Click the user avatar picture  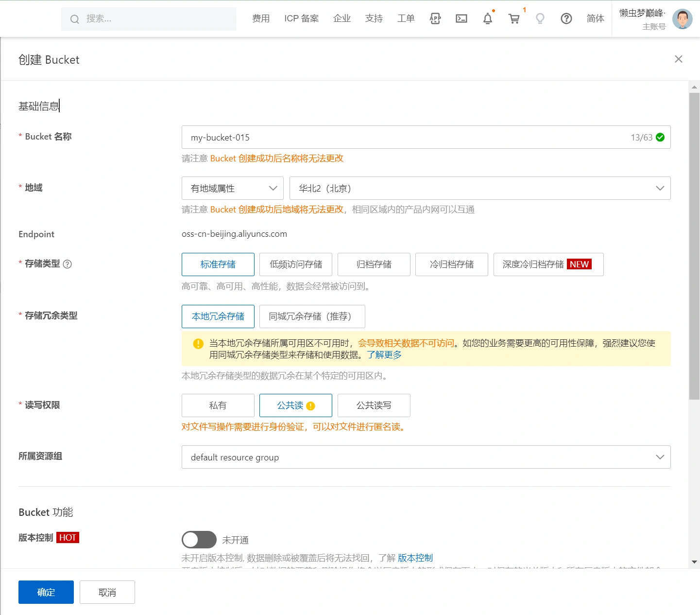pos(682,19)
